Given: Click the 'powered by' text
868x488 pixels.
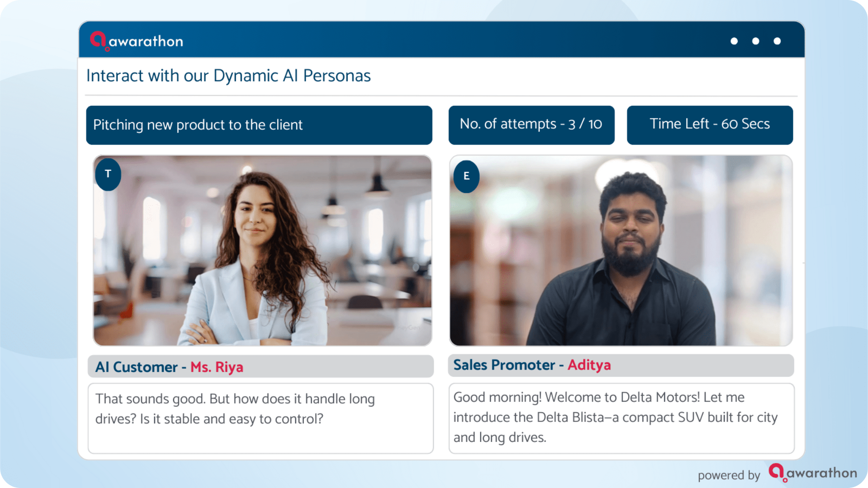Looking at the screenshot, I should click(729, 475).
